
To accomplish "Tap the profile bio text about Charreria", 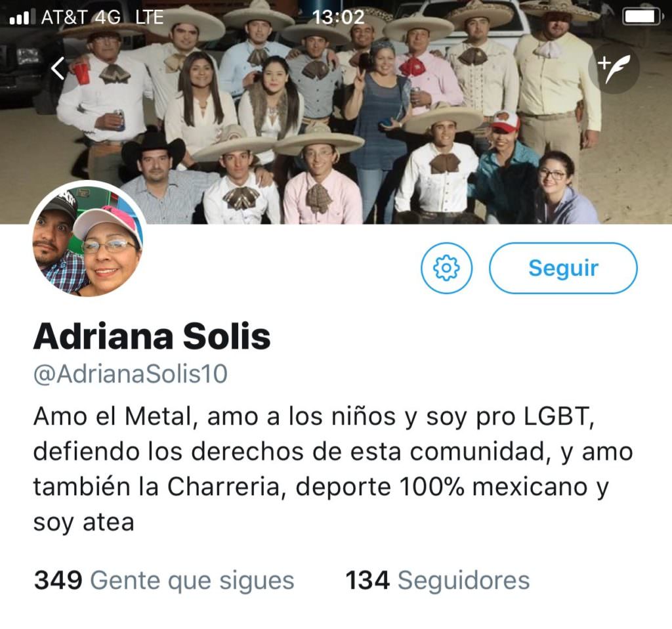I will pyautogui.click(x=333, y=469).
